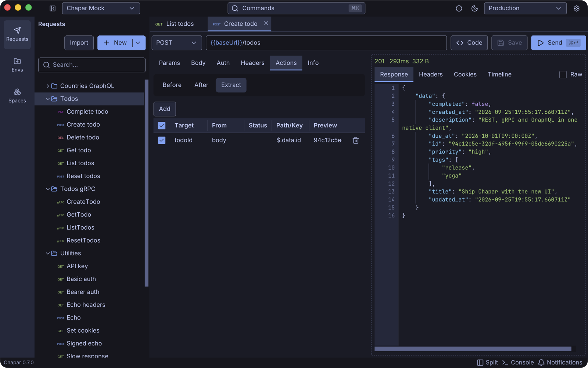Collapse the Todos folder chevron
The image size is (588, 368).
point(47,99)
